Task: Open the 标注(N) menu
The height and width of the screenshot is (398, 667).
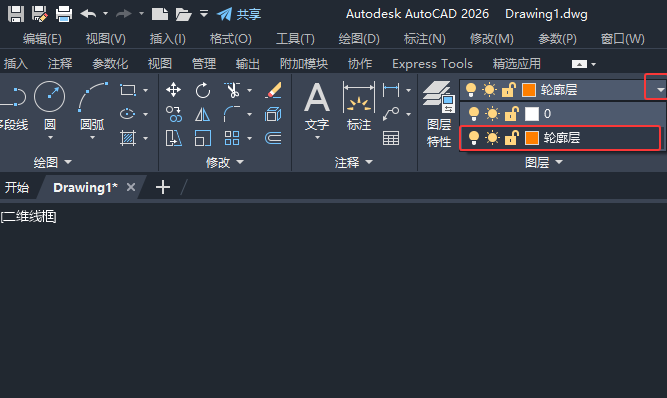Action: point(425,39)
